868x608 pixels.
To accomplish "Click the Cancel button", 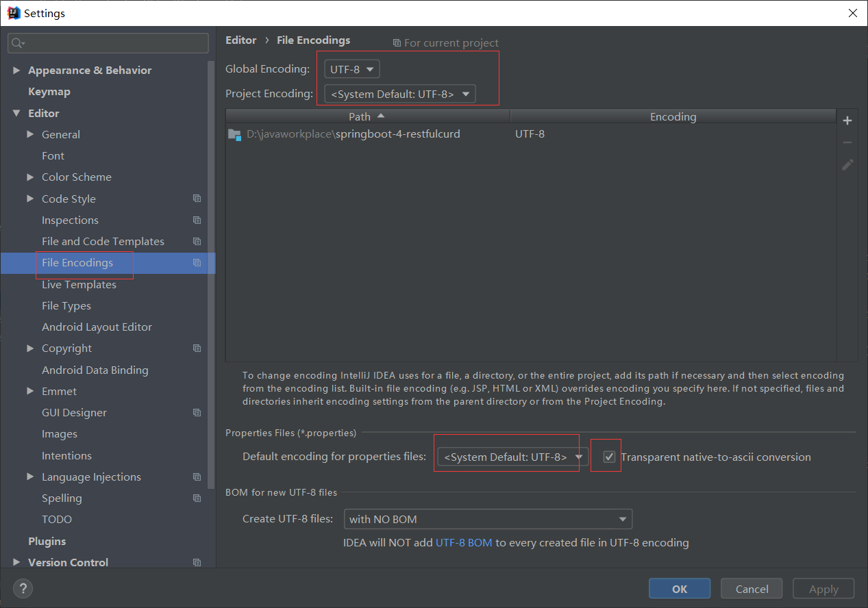I will coord(752,589).
